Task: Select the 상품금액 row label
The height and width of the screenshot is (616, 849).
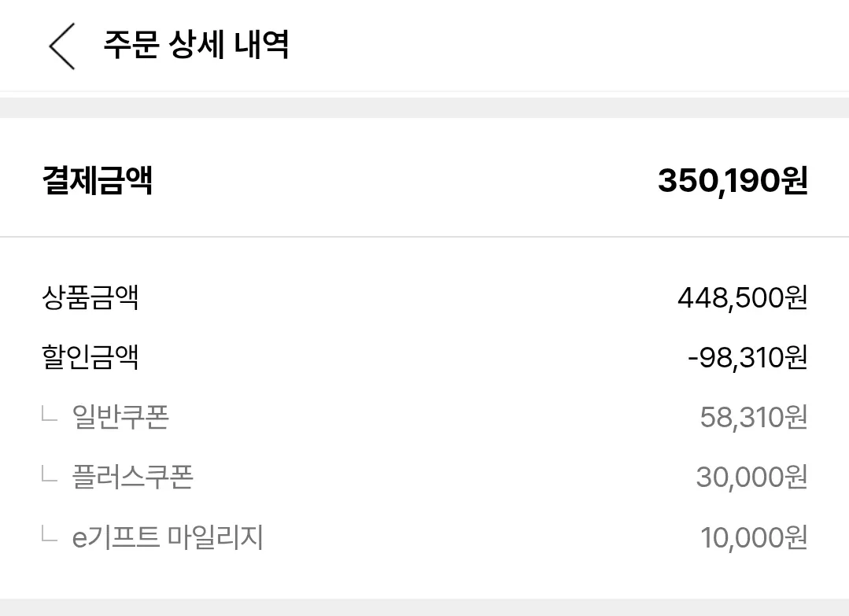Action: tap(90, 298)
